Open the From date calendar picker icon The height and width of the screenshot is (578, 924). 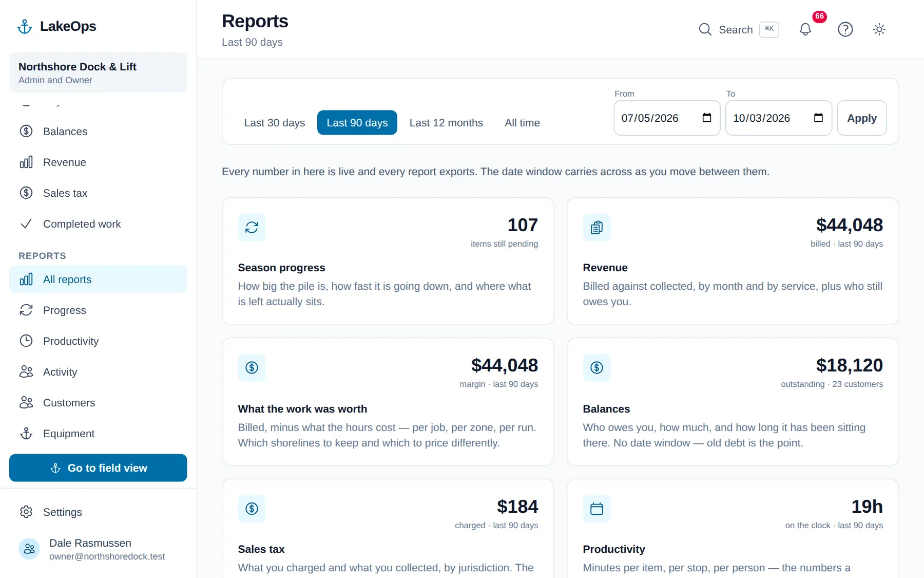coord(707,118)
